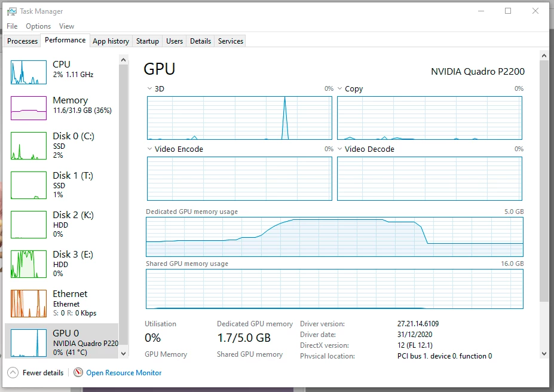The image size is (554, 392).
Task: Click the Memory 11.6/31.9 GB text
Action: click(x=82, y=110)
